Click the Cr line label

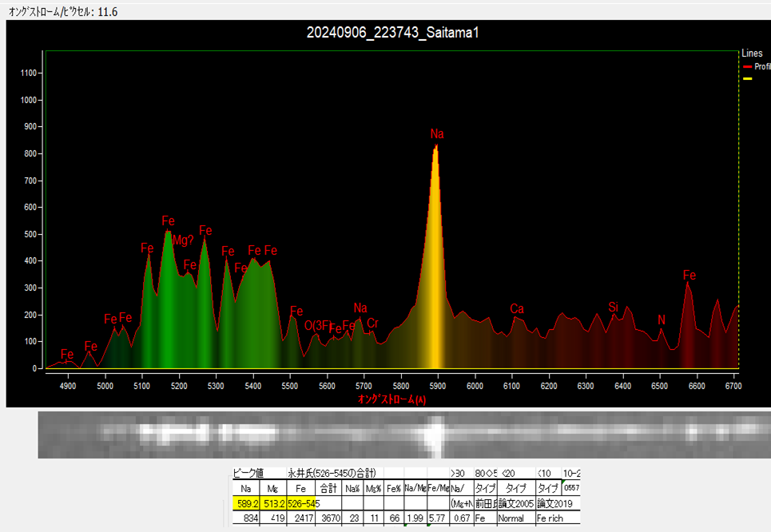tap(372, 324)
